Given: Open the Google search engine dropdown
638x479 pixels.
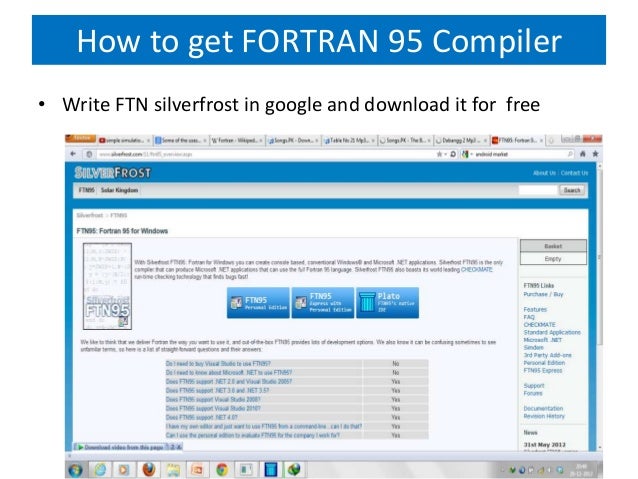Looking at the screenshot, I should [x=466, y=154].
